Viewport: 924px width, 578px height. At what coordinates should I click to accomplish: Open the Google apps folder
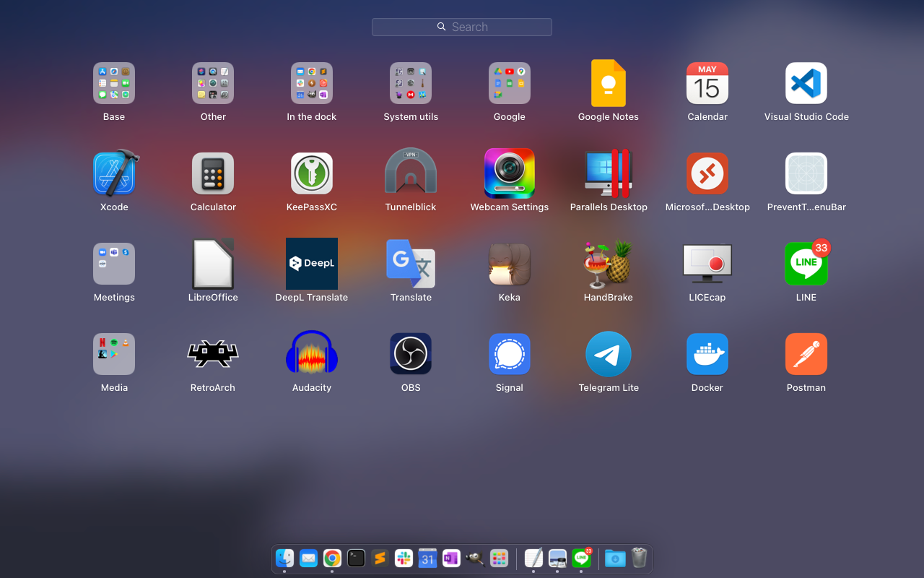pyautogui.click(x=510, y=83)
